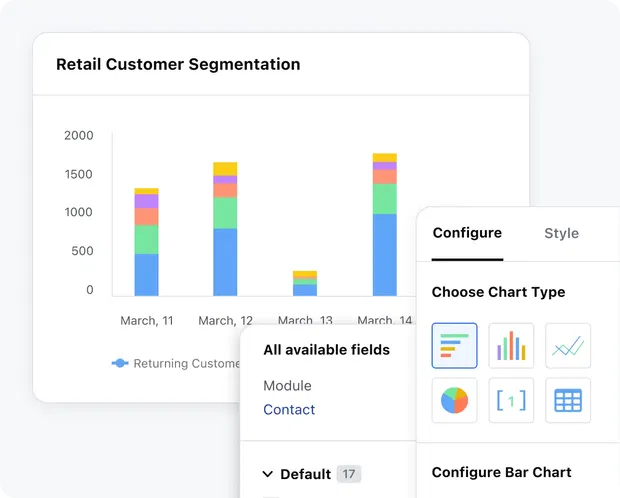The image size is (620, 498).
Task: Click the Returning Customers legend marker
Action: (120, 364)
